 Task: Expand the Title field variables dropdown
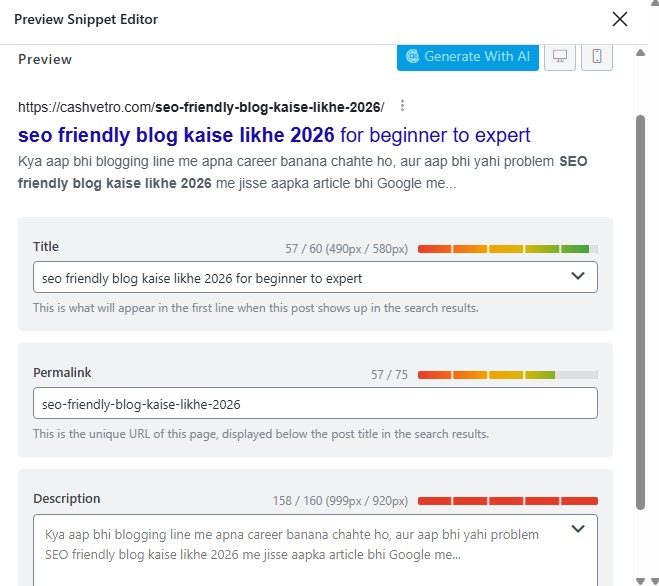tap(577, 276)
